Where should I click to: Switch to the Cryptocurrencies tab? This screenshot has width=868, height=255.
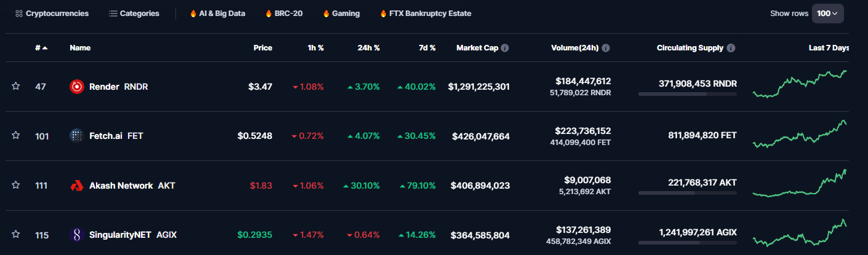(x=52, y=14)
